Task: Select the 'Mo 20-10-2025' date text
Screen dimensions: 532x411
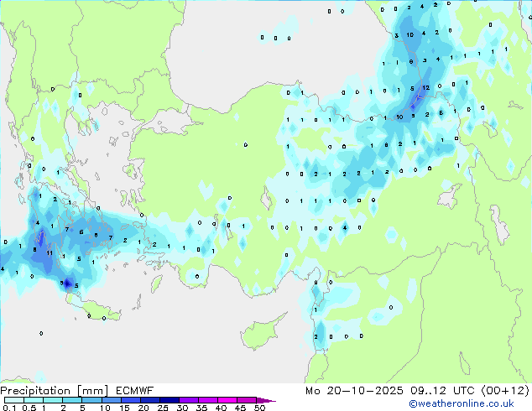Action: pos(354,391)
